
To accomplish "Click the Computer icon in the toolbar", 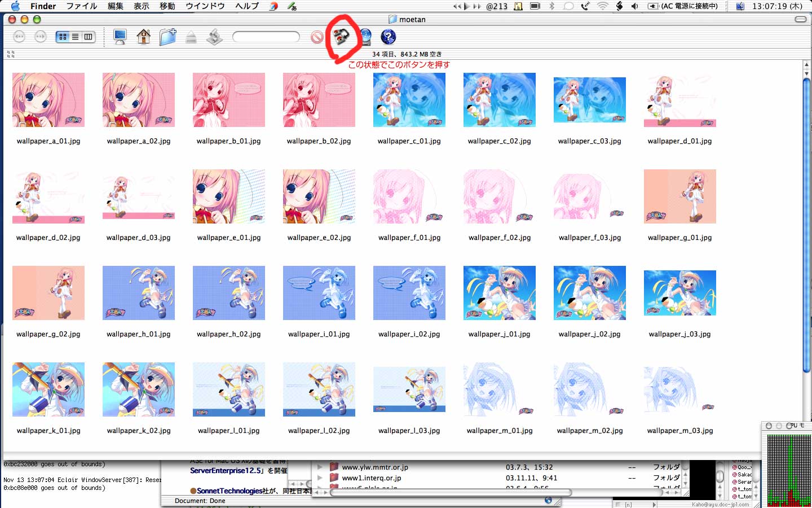I will [120, 37].
